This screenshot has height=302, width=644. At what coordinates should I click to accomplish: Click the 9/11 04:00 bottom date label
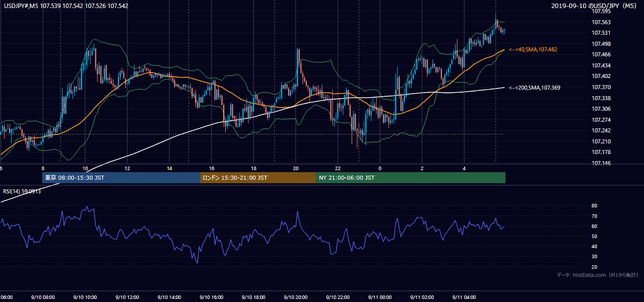pos(464,297)
